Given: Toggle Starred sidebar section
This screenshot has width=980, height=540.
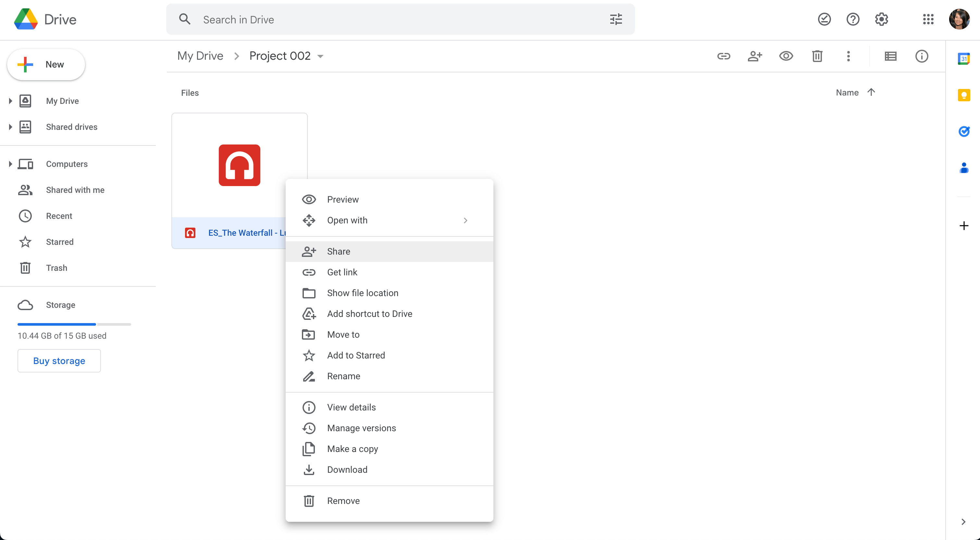Looking at the screenshot, I should point(60,241).
